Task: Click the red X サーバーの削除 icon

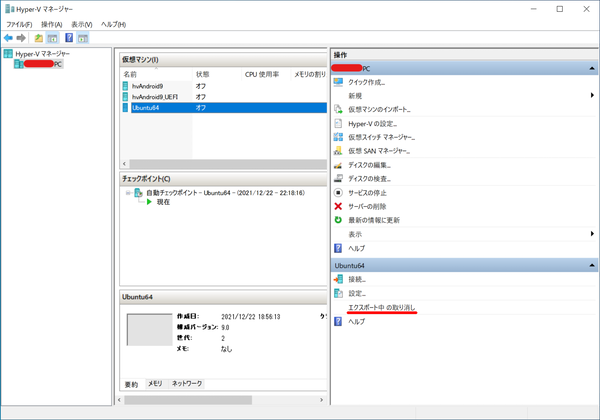Action: [338, 206]
